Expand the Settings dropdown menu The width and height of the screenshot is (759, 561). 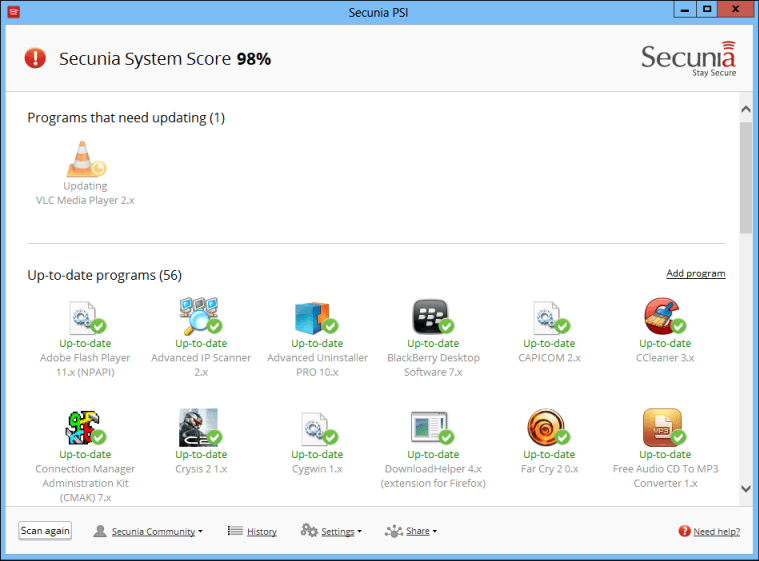coord(341,531)
